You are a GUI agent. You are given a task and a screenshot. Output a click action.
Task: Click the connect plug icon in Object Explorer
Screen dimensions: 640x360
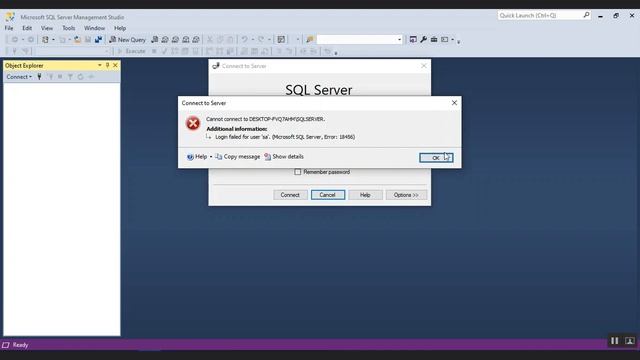pos(40,77)
